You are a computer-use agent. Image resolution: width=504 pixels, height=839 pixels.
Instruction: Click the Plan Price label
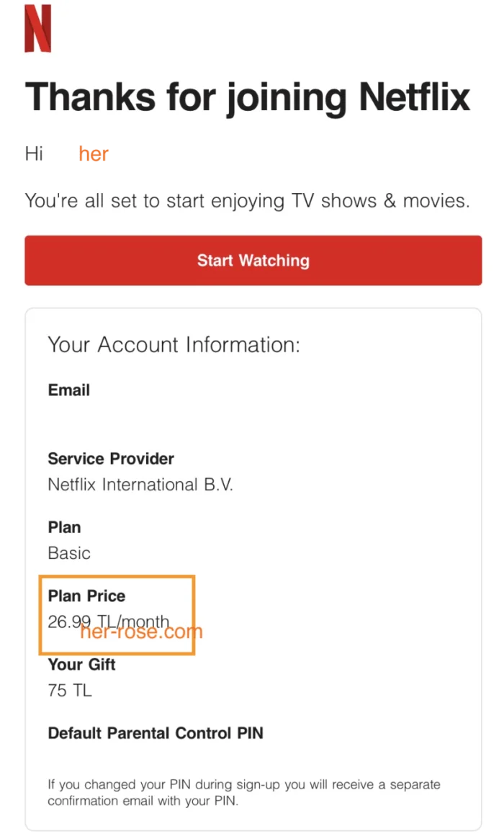click(86, 596)
